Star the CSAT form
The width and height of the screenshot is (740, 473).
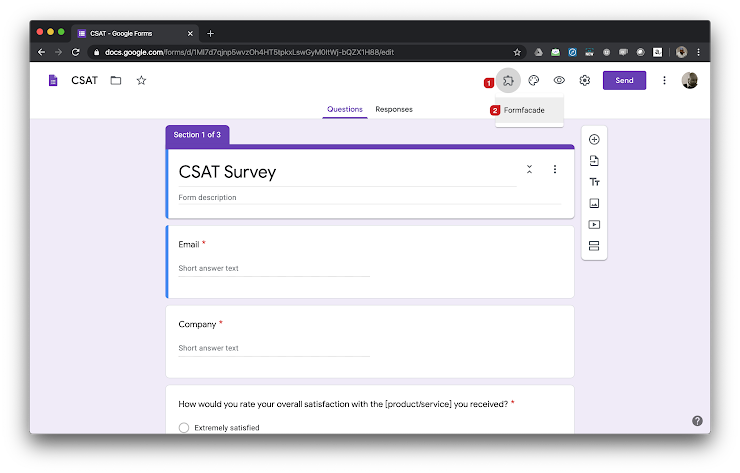[141, 80]
